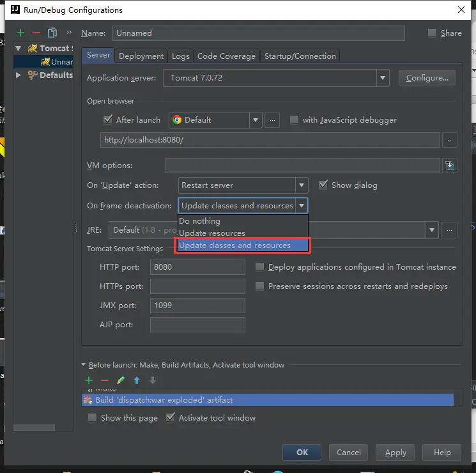Click the Name input field
The width and height of the screenshot is (476, 473).
coord(258,33)
